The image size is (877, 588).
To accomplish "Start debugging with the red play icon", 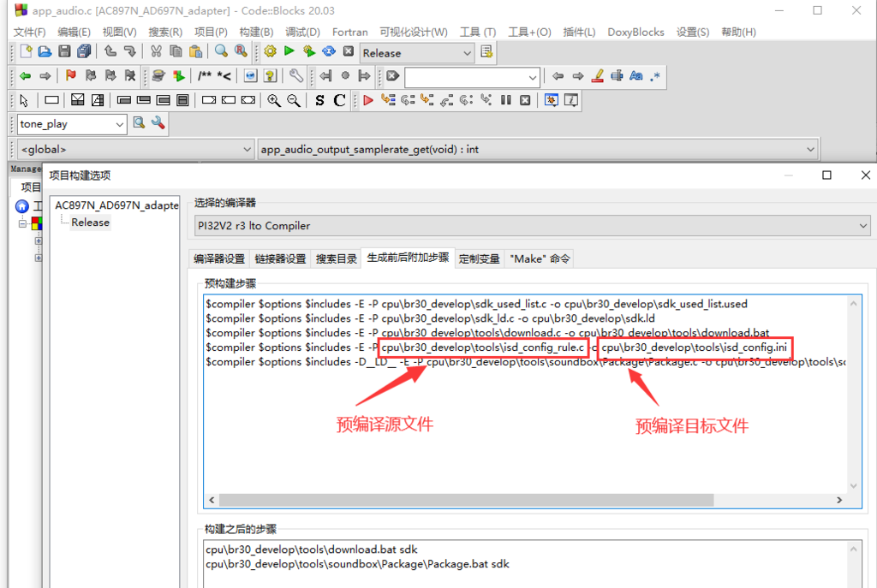I will [x=368, y=100].
